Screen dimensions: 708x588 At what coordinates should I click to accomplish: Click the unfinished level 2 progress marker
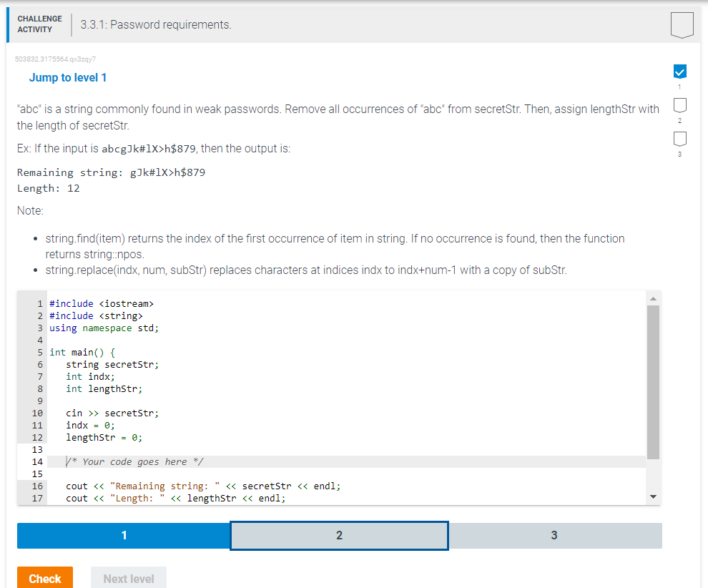679,104
